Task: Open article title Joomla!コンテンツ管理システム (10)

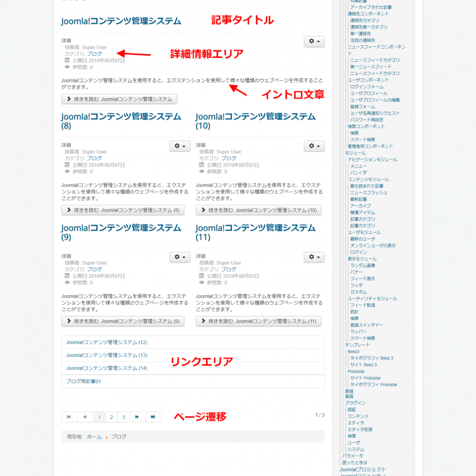Action: (x=255, y=121)
